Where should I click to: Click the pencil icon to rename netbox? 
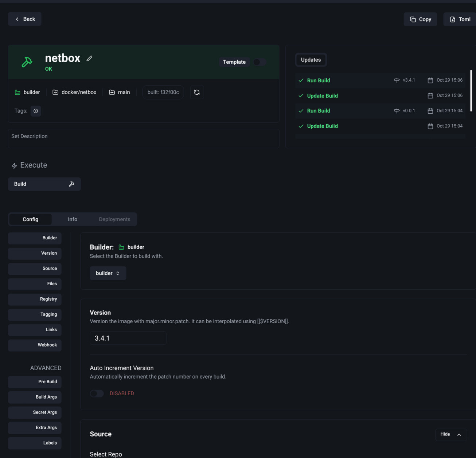89,58
